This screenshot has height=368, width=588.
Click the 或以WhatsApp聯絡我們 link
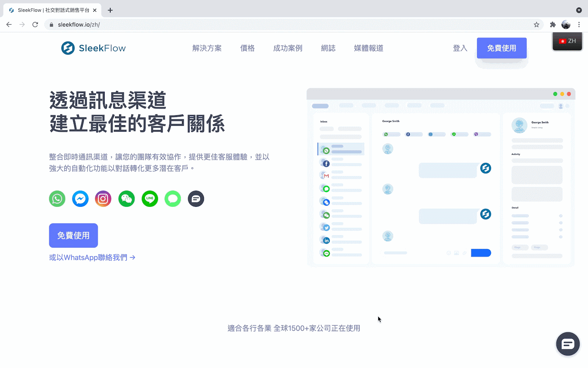coord(92,258)
